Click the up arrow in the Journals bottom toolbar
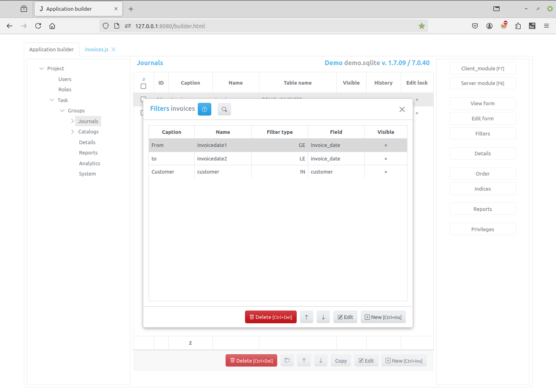This screenshot has width=556, height=392. [x=304, y=360]
